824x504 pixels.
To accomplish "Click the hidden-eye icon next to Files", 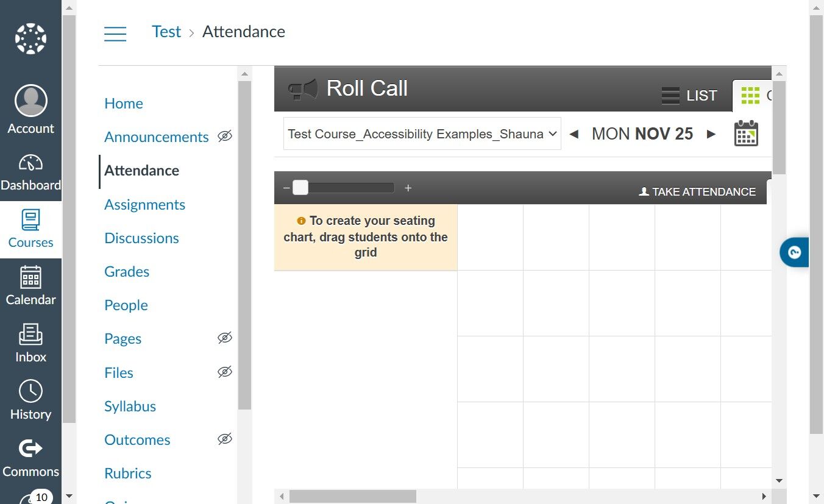I will 225,372.
